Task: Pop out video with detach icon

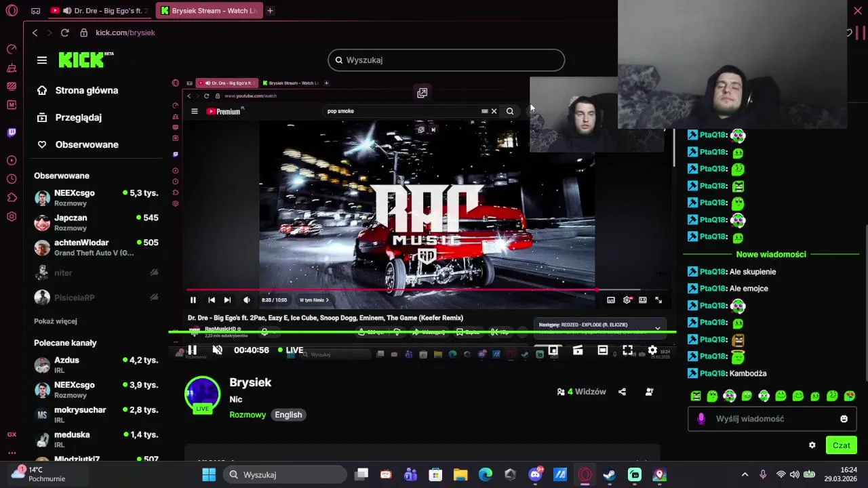Action: [x=422, y=93]
